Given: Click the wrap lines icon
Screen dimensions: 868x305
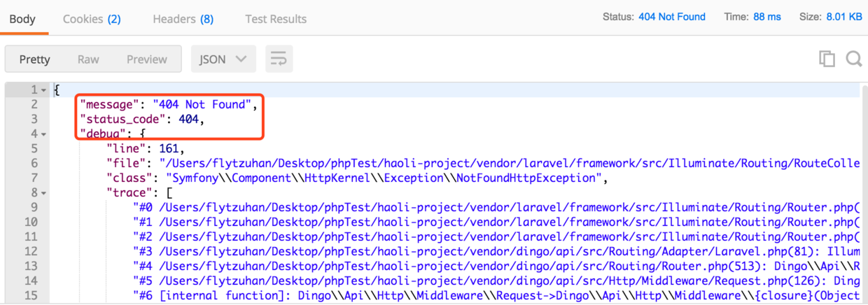Looking at the screenshot, I should point(279,59).
